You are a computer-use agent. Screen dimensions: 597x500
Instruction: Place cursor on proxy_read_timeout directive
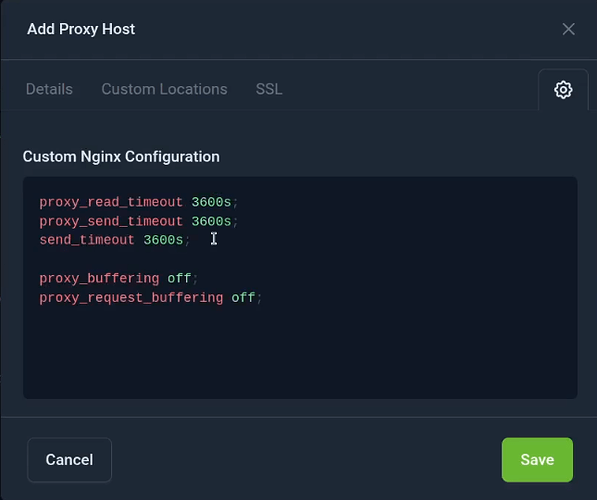tap(111, 202)
